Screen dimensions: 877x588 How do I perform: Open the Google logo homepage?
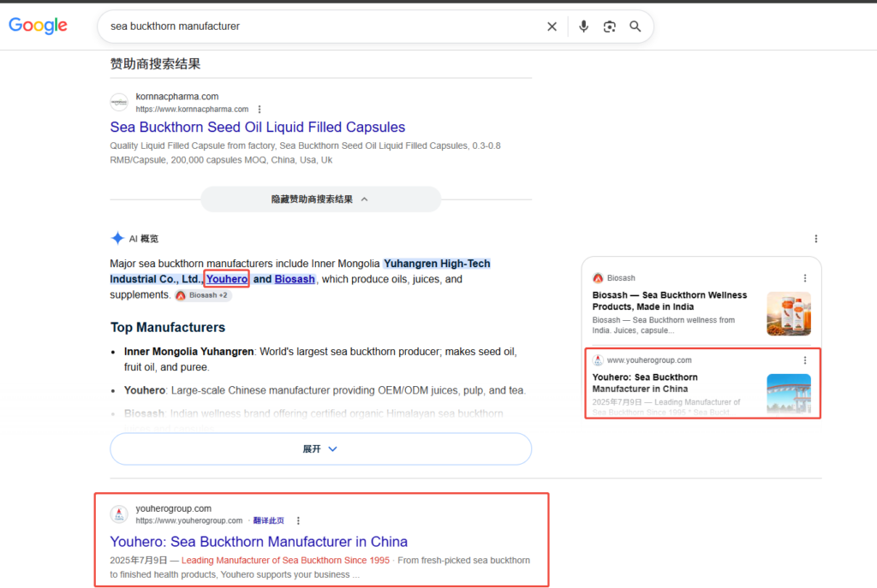[38, 26]
